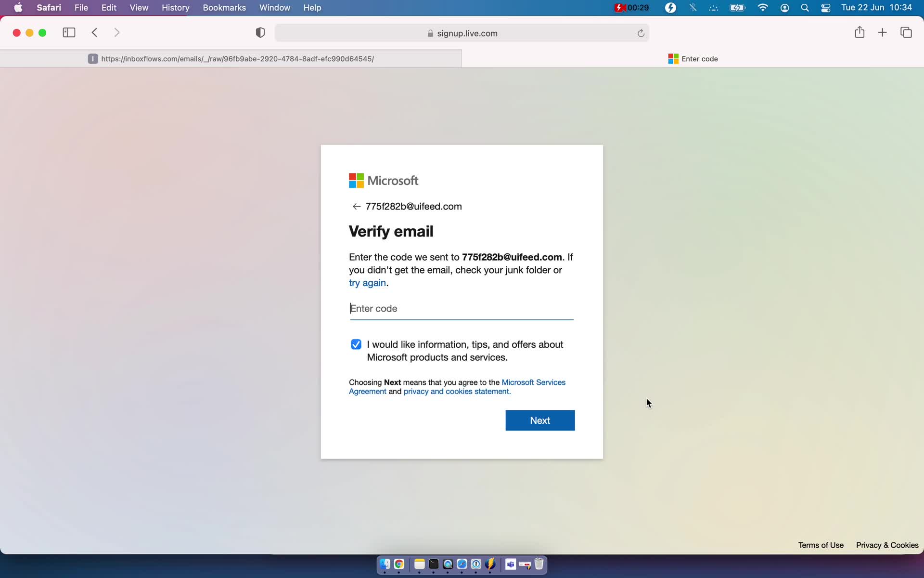
Task: Click the Microsoft logo icon
Action: tap(356, 180)
